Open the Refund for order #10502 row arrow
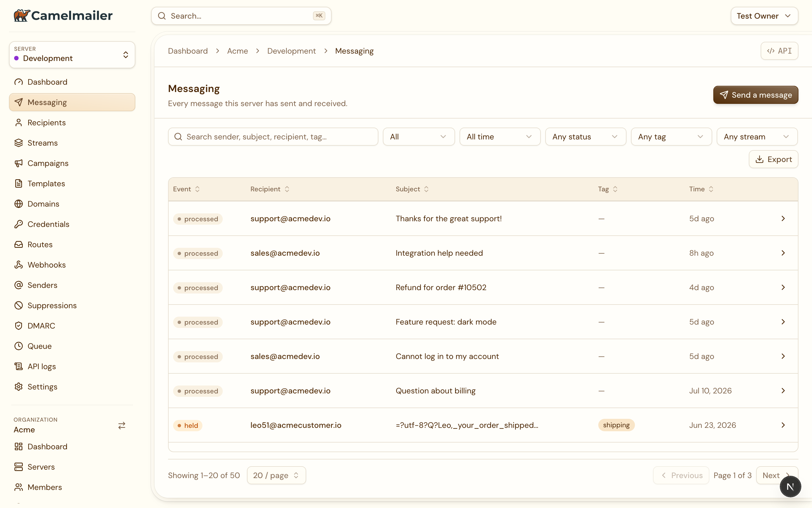 point(783,288)
